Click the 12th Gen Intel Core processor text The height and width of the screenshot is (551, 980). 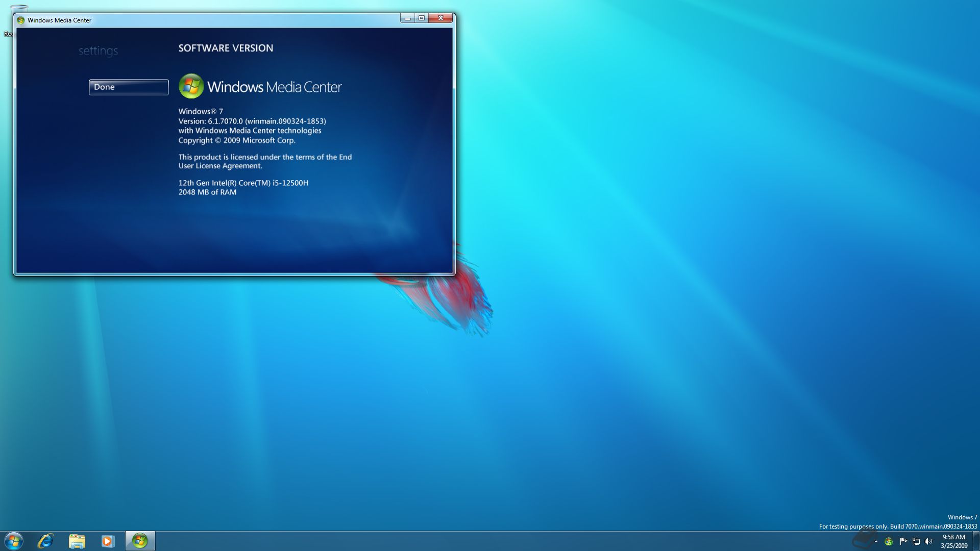coord(243,183)
